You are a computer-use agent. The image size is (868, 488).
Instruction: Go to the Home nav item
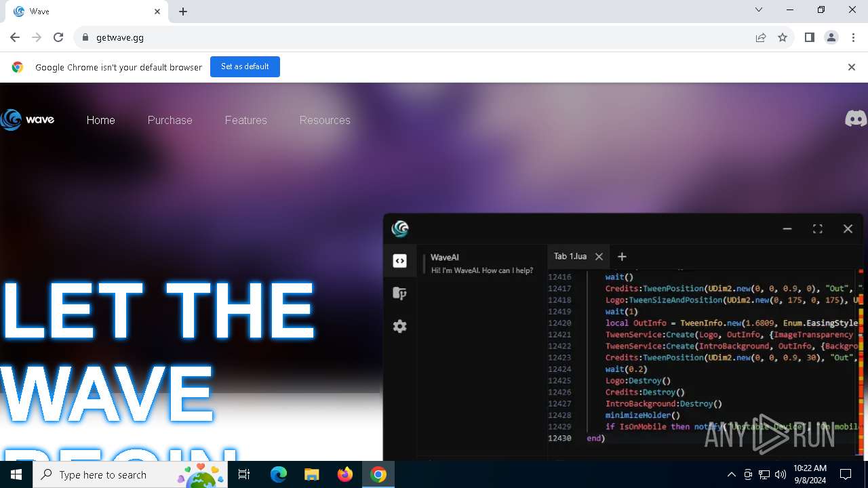pos(101,120)
